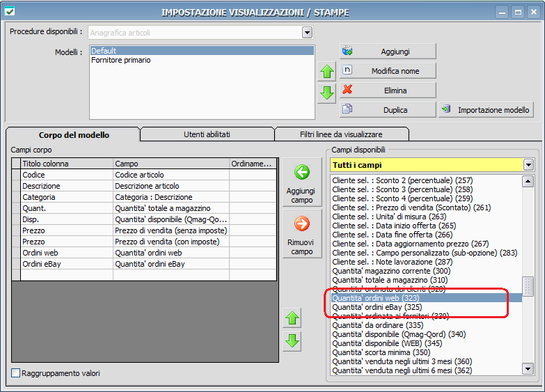545x392 pixels.
Task: Select the Categoria : Descrizione cell
Action: (x=171, y=197)
